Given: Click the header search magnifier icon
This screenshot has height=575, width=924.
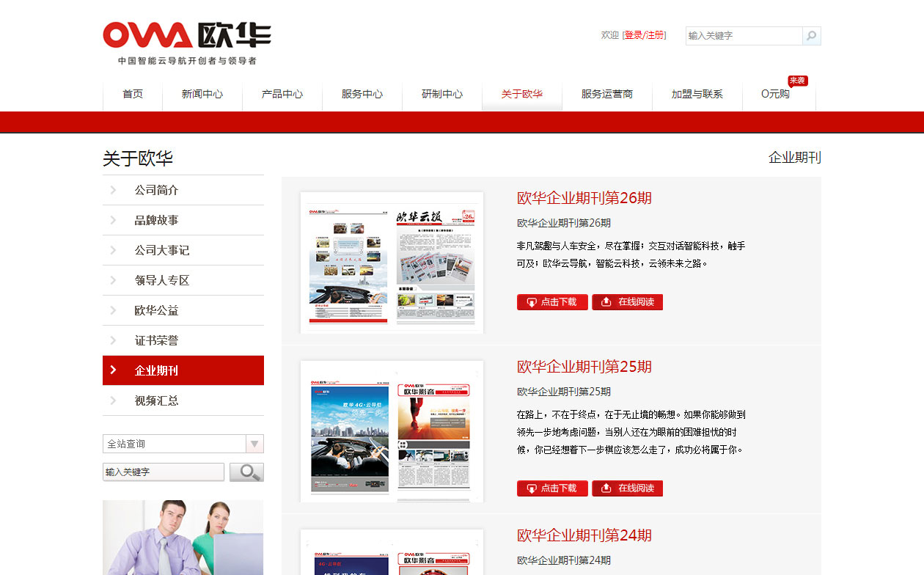Looking at the screenshot, I should (811, 35).
